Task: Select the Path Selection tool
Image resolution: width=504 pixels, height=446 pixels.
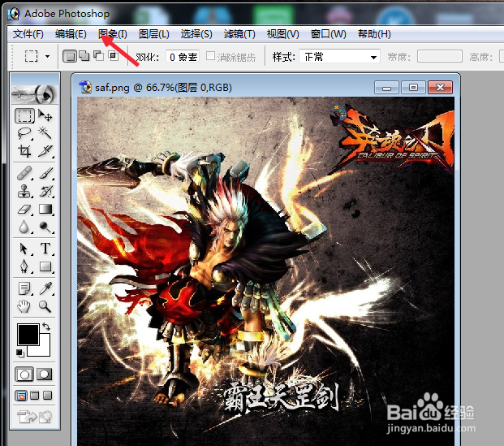Action: click(x=24, y=249)
